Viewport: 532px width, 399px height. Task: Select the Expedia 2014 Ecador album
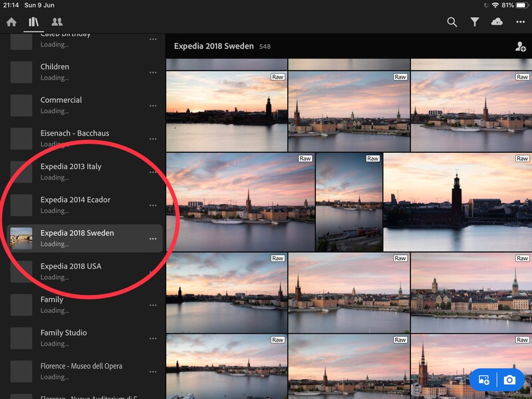click(84, 205)
